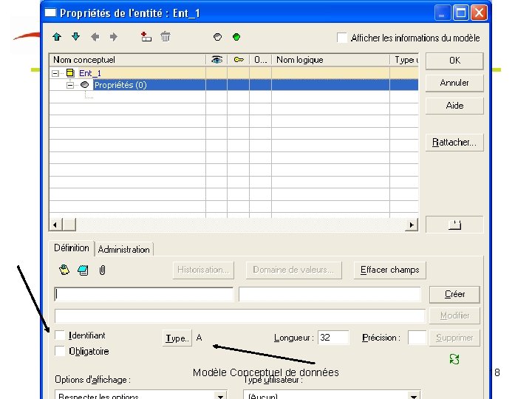Click the green move down arrow
This screenshot has height=399, width=532.
click(x=75, y=37)
